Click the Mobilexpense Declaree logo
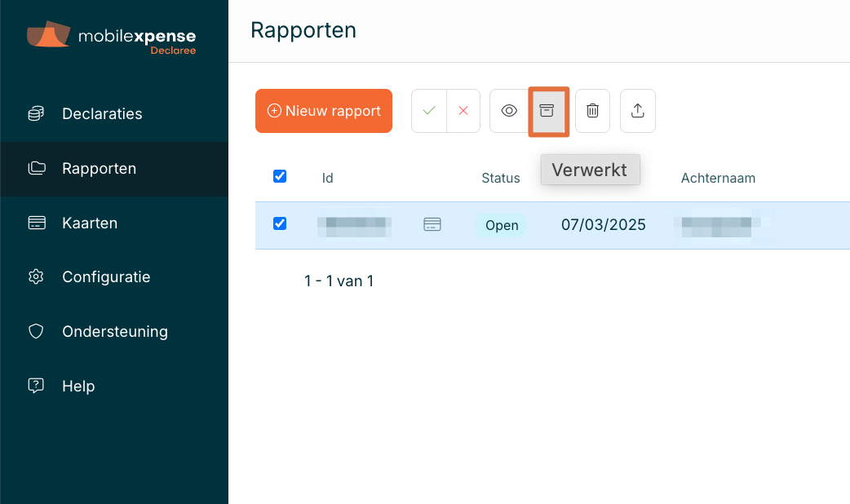Image resolution: width=850 pixels, height=504 pixels. pyautogui.click(x=112, y=38)
